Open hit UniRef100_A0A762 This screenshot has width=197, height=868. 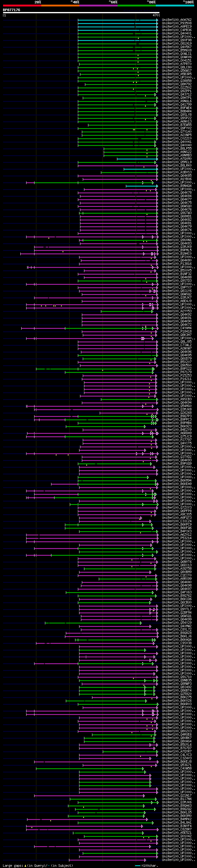[177, 20]
